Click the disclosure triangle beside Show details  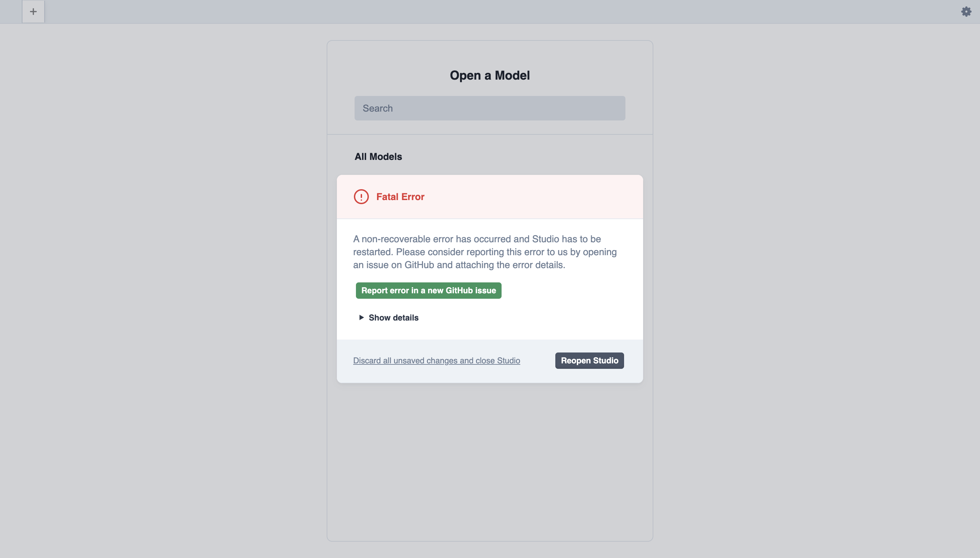361,317
